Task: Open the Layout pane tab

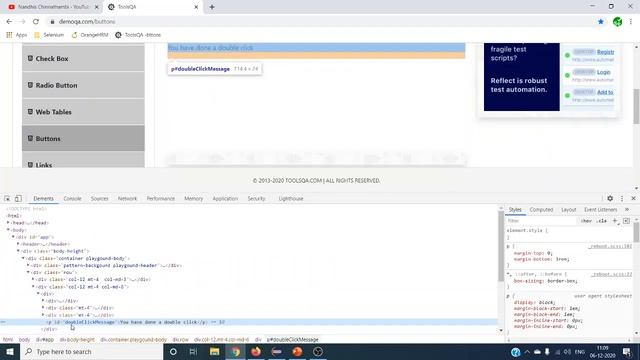Action: [x=568, y=209]
